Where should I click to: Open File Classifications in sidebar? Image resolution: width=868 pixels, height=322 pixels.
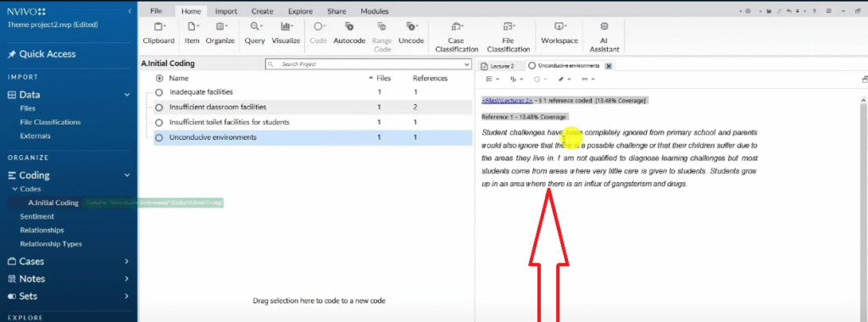click(x=50, y=122)
